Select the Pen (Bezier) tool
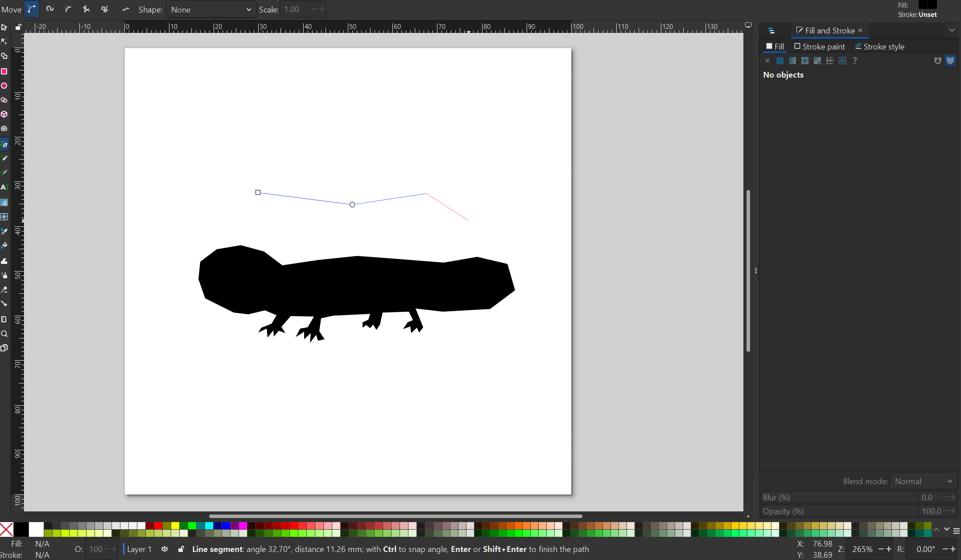The width and height of the screenshot is (961, 560). (4, 144)
